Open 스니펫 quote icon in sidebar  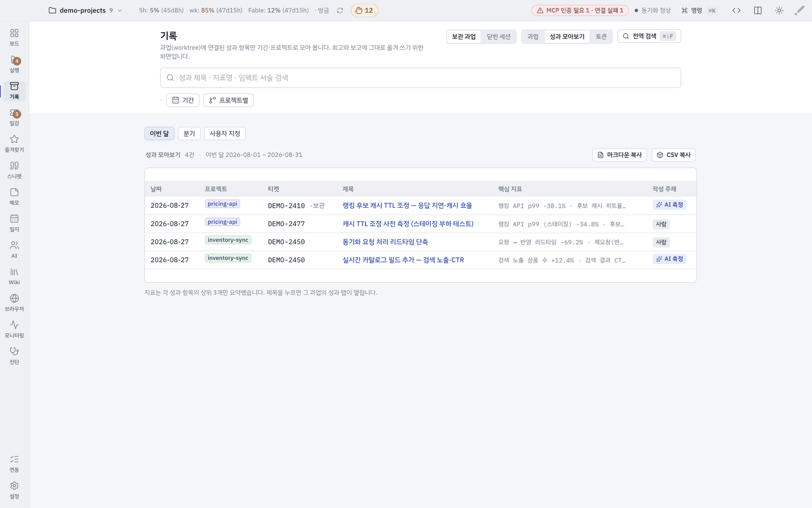click(14, 170)
